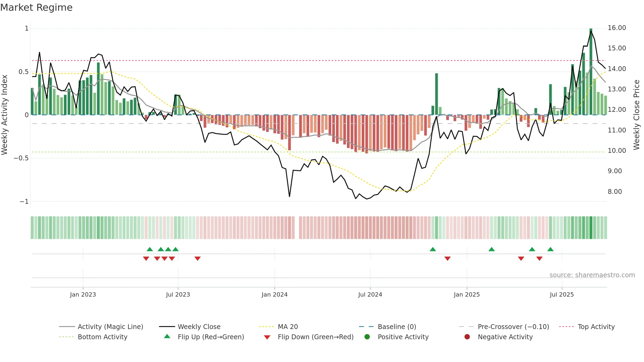Select the flip-down marker after Jul 2023
Screen dimensions: 644x362
click(x=197, y=258)
